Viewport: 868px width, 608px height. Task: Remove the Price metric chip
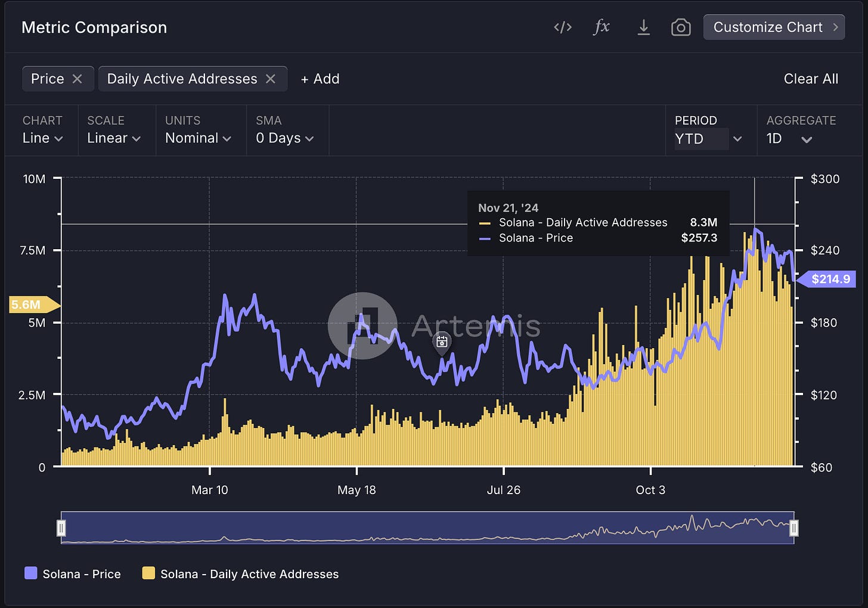tap(77, 79)
